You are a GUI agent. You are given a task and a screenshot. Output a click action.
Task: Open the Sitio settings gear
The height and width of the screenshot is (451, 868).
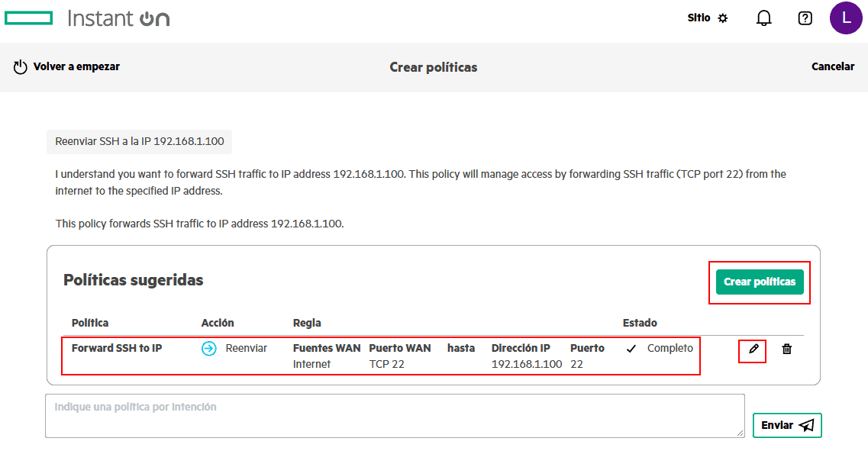(x=722, y=18)
